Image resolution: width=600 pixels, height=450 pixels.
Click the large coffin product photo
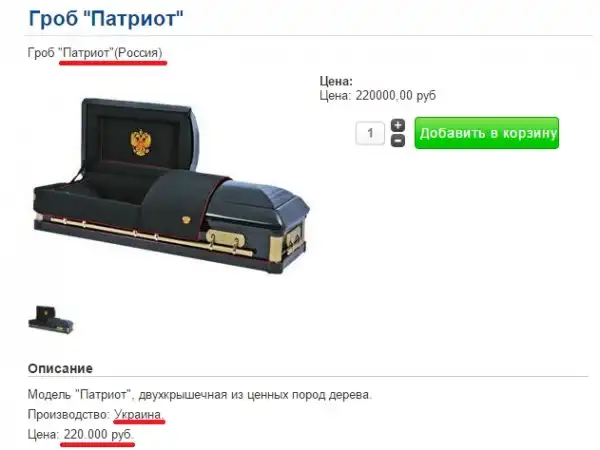coord(171,186)
